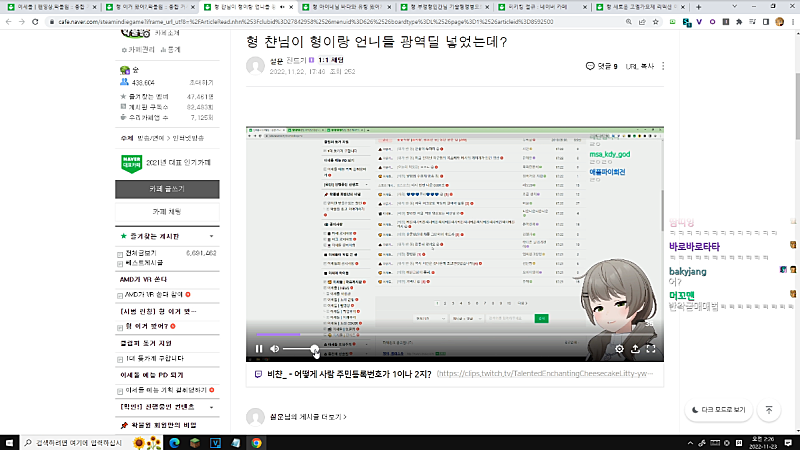Switch to the second browser tab

click(x=149, y=7)
